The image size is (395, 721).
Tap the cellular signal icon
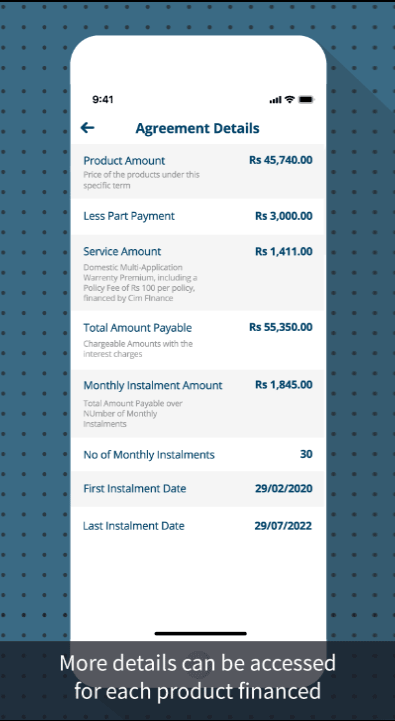coord(275,100)
